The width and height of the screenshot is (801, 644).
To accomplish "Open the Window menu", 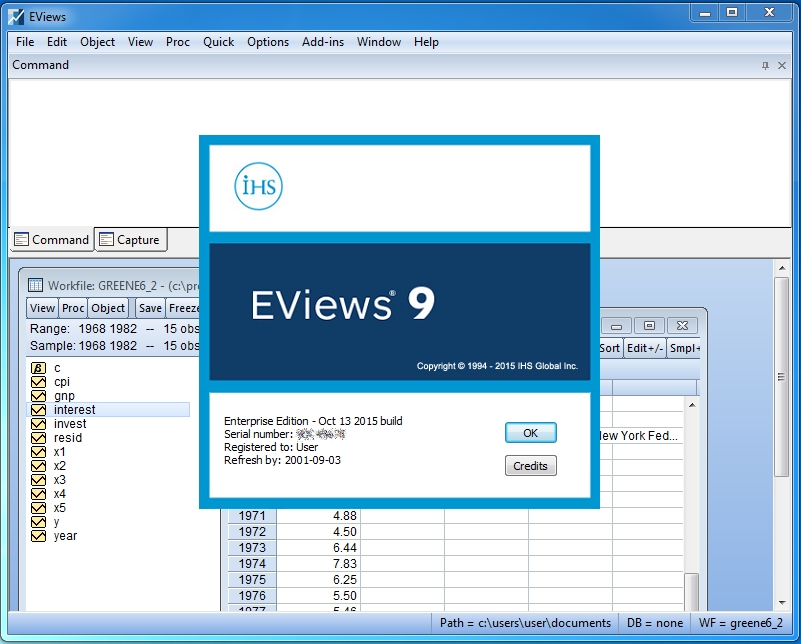I will (379, 42).
